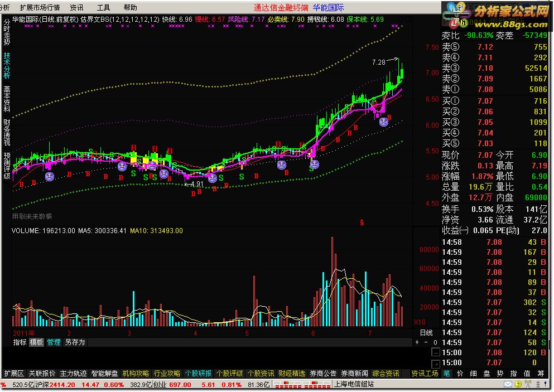554x392 pixels.
Task: Open 券商新闻 bottom tab
Action: pos(354,374)
